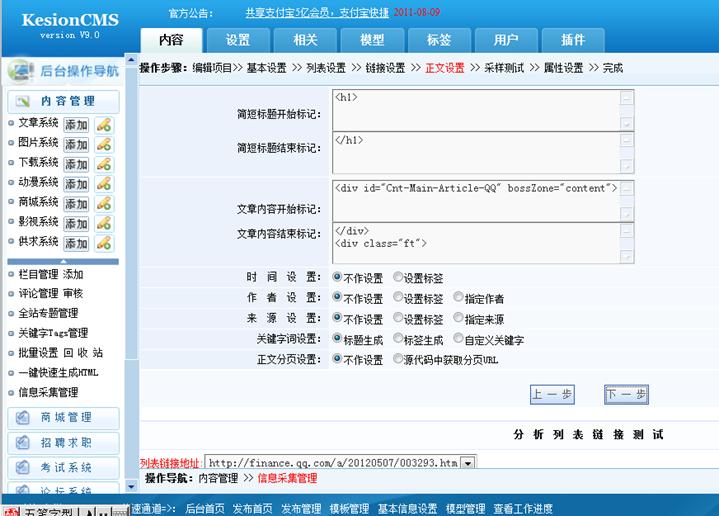719x516 pixels.
Task: Click 审核 next to 评论管理
Action: point(73,294)
